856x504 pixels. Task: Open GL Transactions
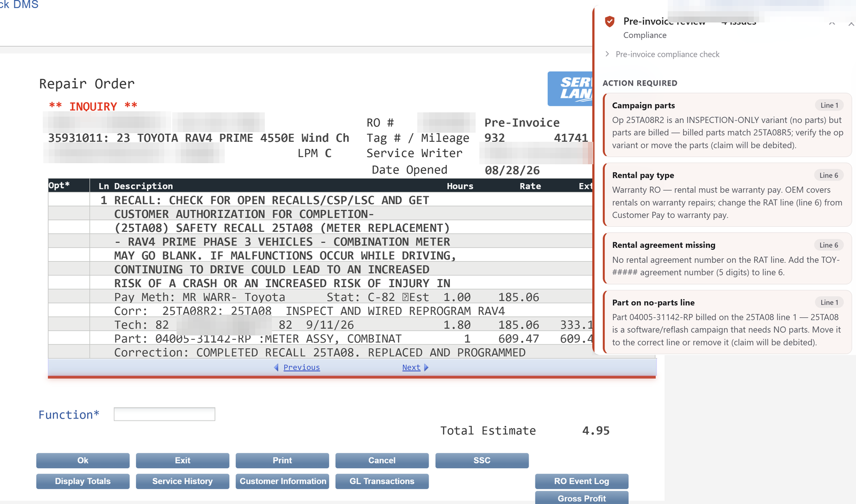pos(382,482)
